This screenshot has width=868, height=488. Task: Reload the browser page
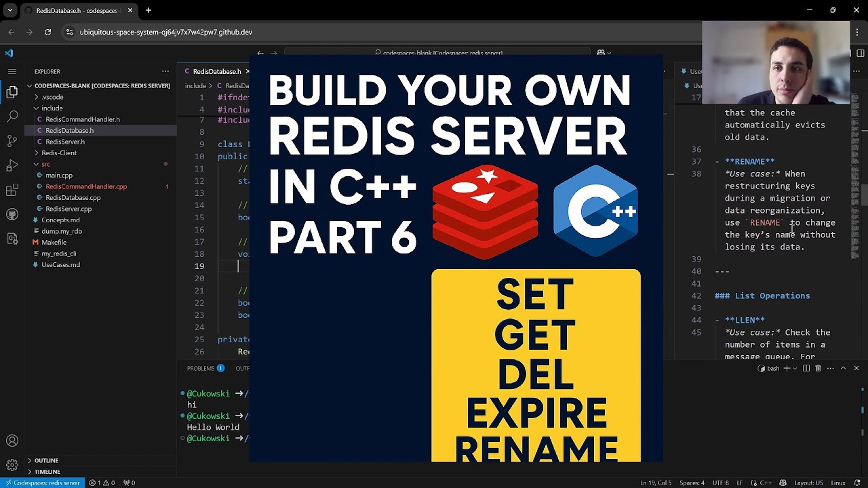(47, 32)
